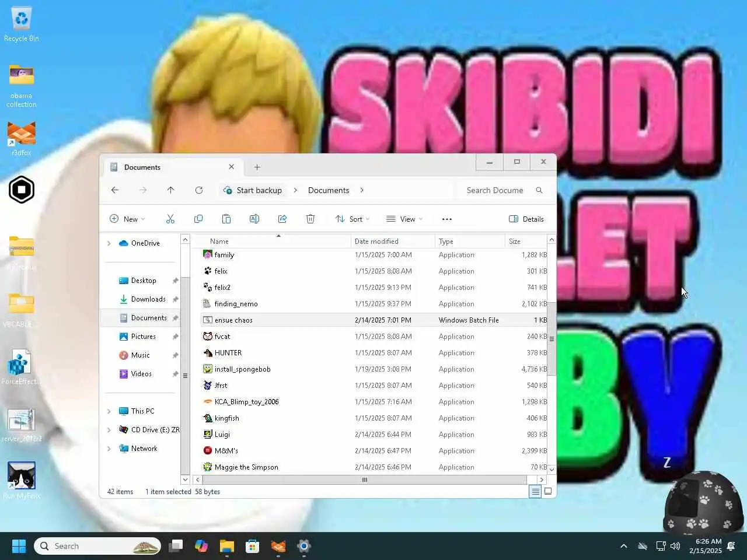Click the Rename icon in toolbar
This screenshot has height=560, width=747.
254,219
